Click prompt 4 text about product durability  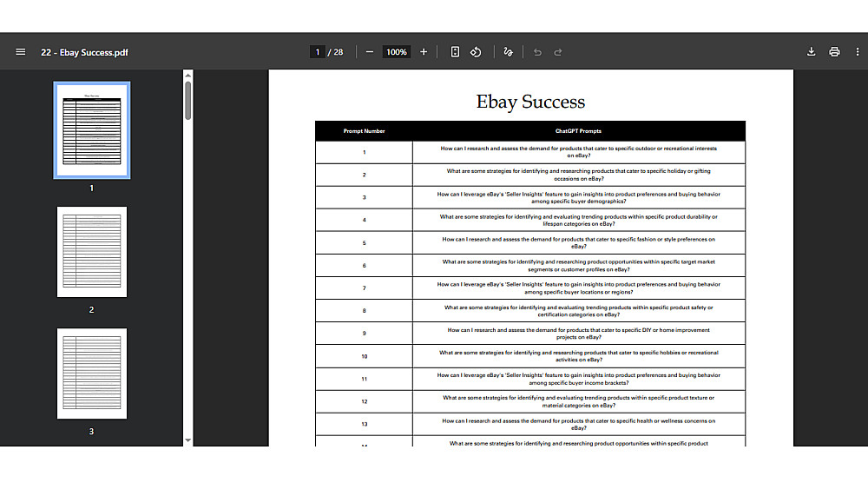pyautogui.click(x=578, y=220)
